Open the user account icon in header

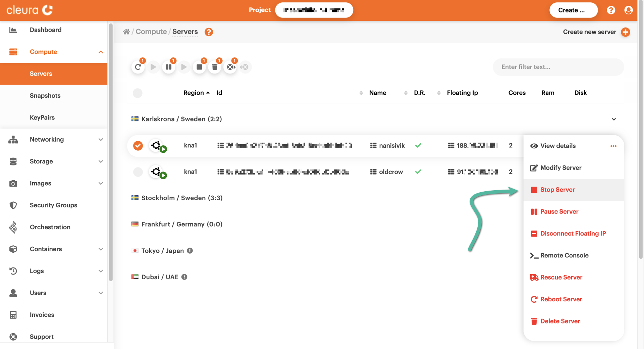click(x=628, y=10)
